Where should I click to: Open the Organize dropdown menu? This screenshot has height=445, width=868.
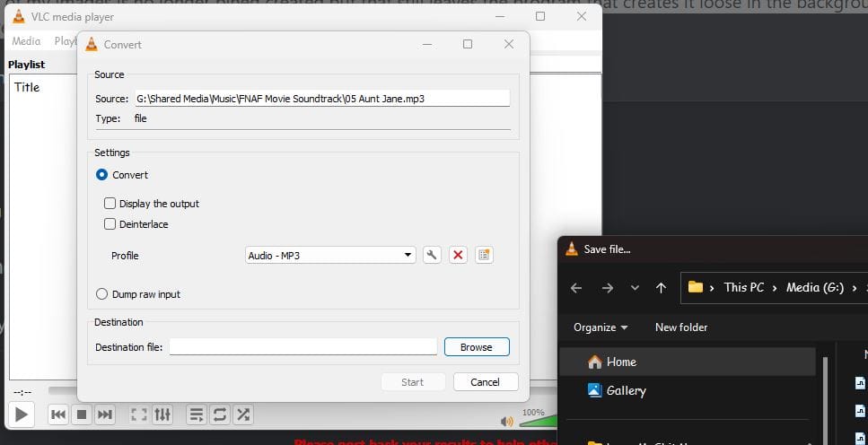click(x=601, y=327)
